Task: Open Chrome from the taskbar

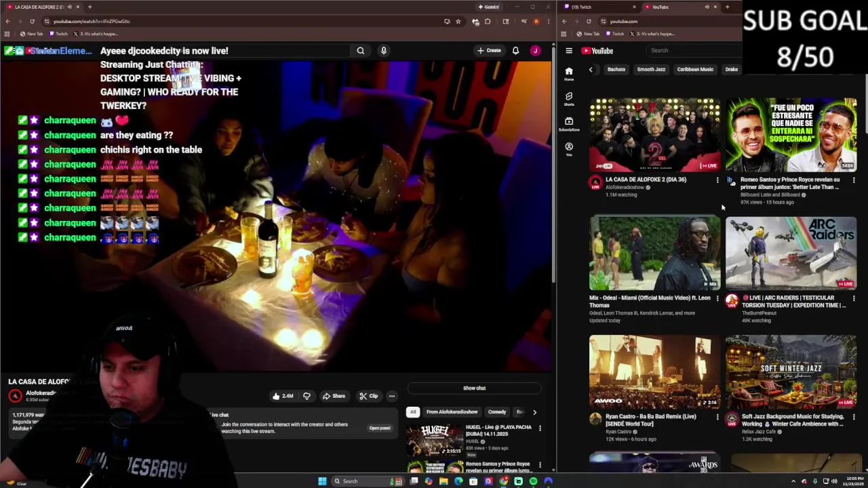Action: click(503, 481)
